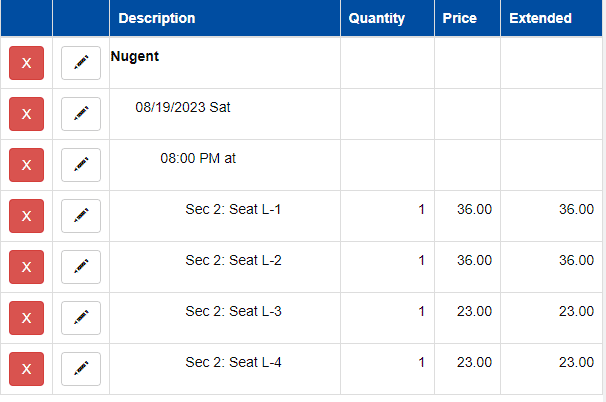This screenshot has width=606, height=402.
Task: Edit the Seat L-1 line item
Action: (81, 216)
